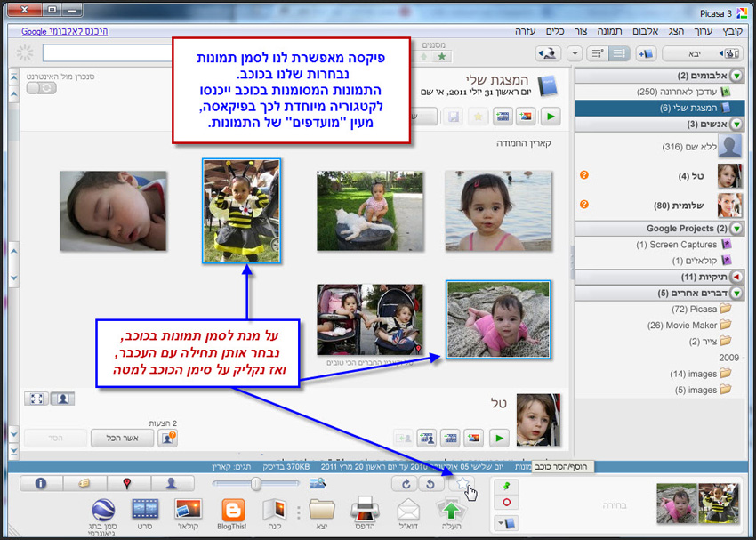Open the view options dropdown arrow
756x540 pixels.
[x=575, y=53]
